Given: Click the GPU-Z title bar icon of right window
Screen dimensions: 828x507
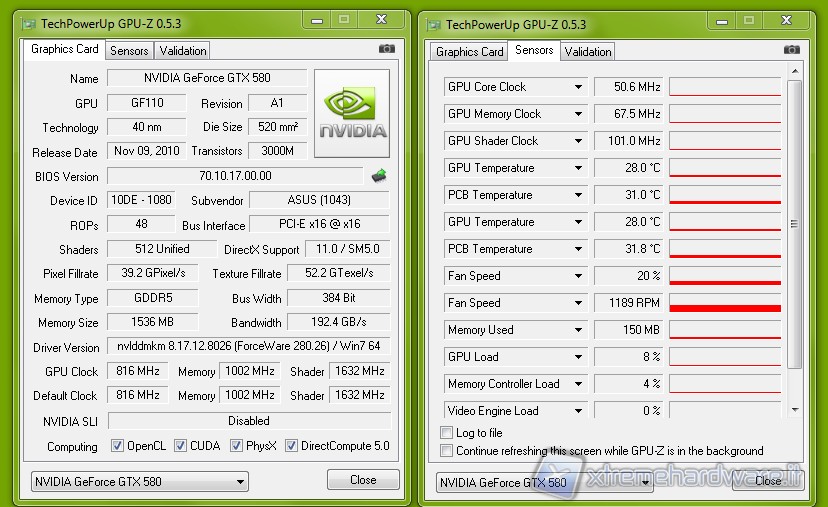Looking at the screenshot, I should (x=432, y=24).
